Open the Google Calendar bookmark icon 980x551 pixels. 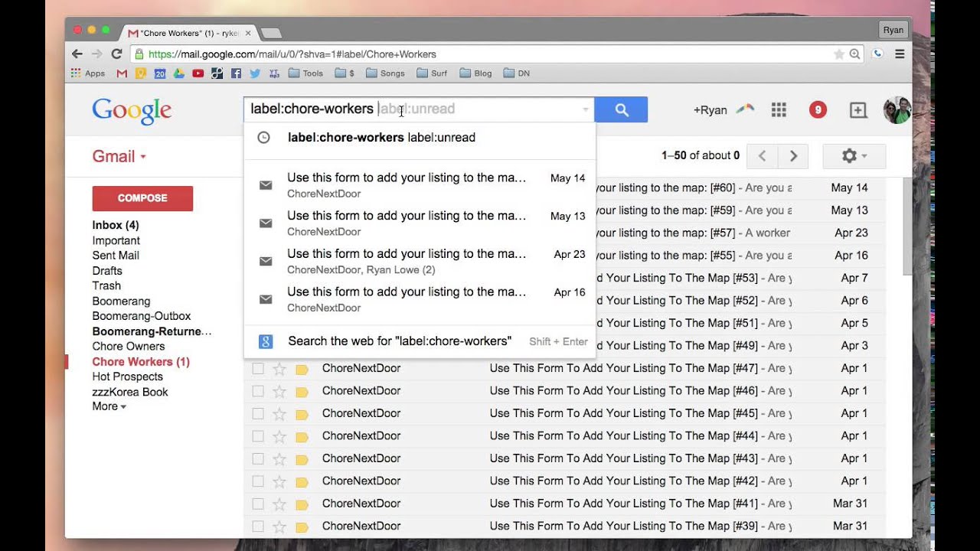[160, 73]
